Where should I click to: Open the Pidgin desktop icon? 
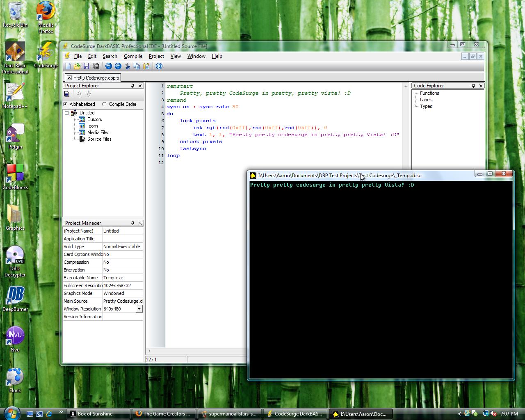[15, 136]
